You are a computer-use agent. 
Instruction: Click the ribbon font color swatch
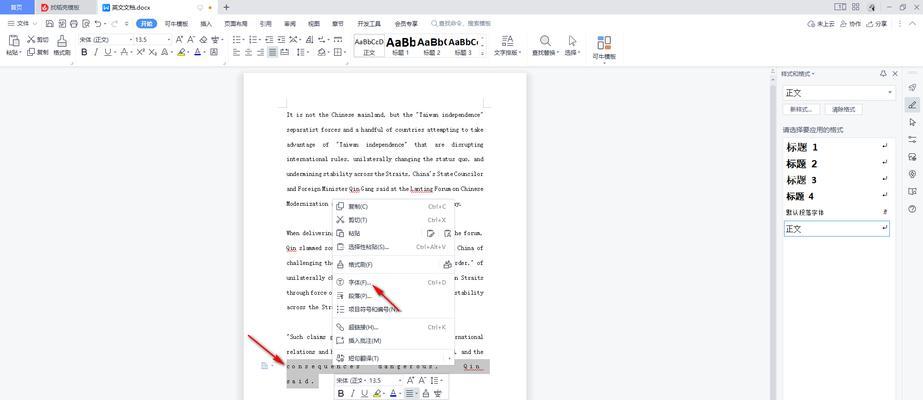[197, 52]
